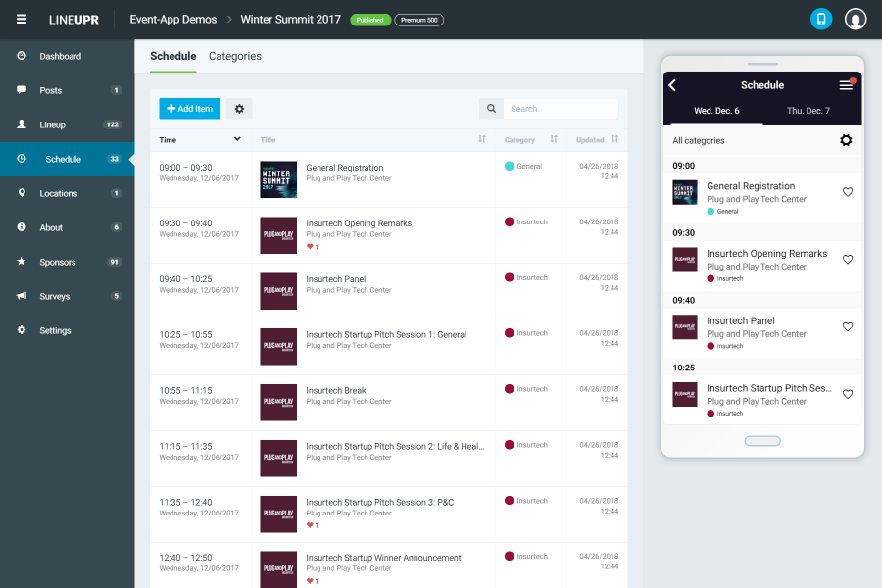The image size is (882, 588).
Task: Toggle the heart on Insurtech Panel in preview
Action: pos(848,327)
